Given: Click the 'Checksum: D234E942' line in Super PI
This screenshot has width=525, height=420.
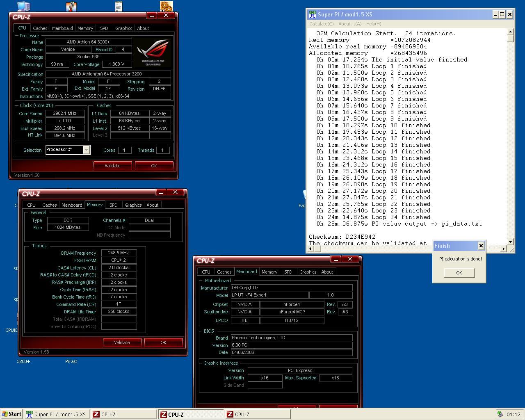Looking at the screenshot, I should 342,237.
